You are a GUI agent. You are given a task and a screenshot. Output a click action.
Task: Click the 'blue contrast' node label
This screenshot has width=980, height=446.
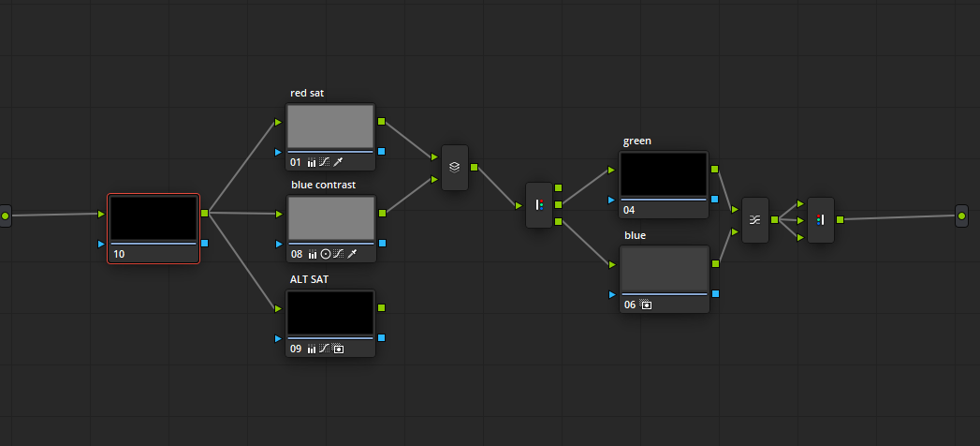[x=323, y=186]
